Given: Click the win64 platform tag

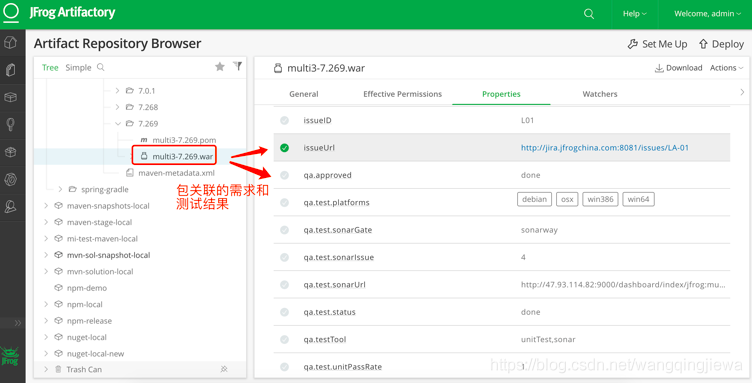Looking at the screenshot, I should [638, 199].
